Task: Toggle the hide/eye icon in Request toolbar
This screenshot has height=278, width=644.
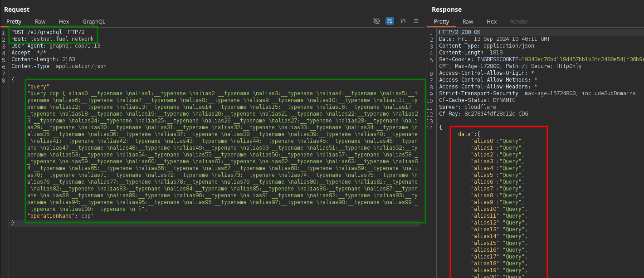Action: click(x=376, y=21)
